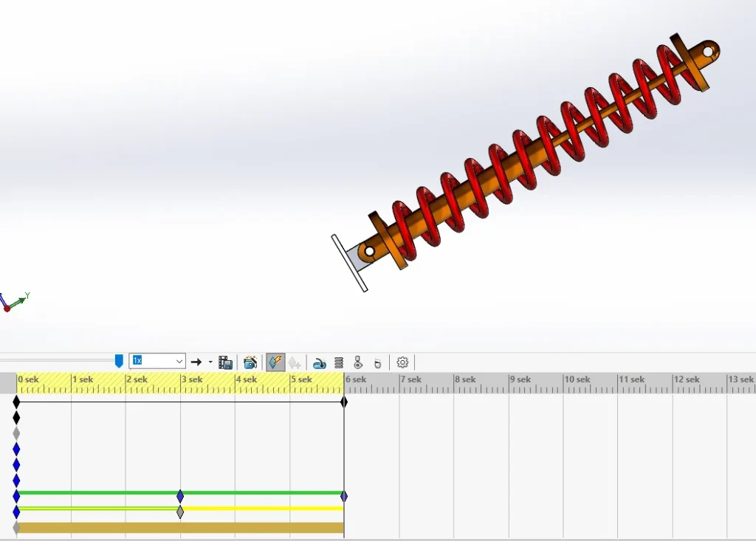Select blue key at start of yellow bar

pos(16,511)
